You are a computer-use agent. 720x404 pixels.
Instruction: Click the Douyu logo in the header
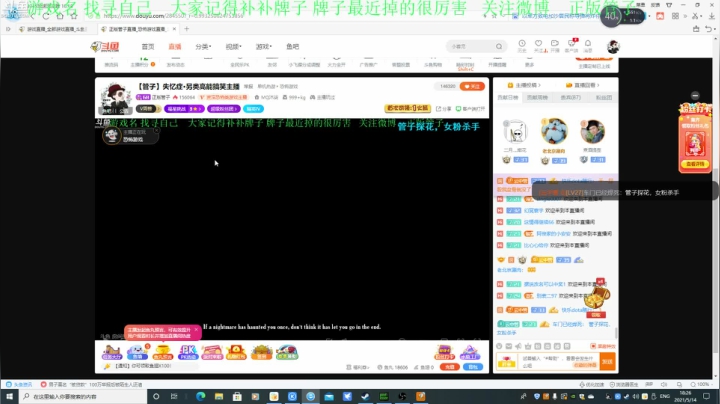click(x=105, y=46)
